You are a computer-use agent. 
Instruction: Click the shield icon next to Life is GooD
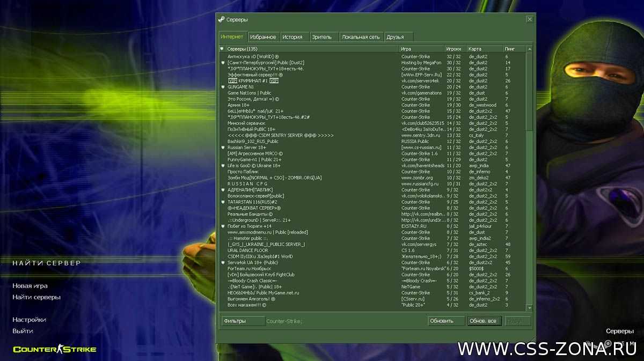(x=222, y=166)
